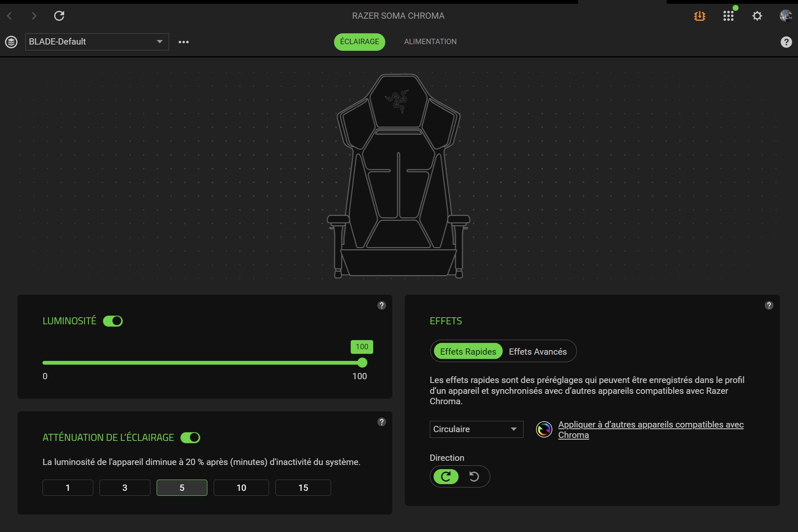The width and height of the screenshot is (798, 532).
Task: Open help for the Effets panel
Action: coord(769,305)
